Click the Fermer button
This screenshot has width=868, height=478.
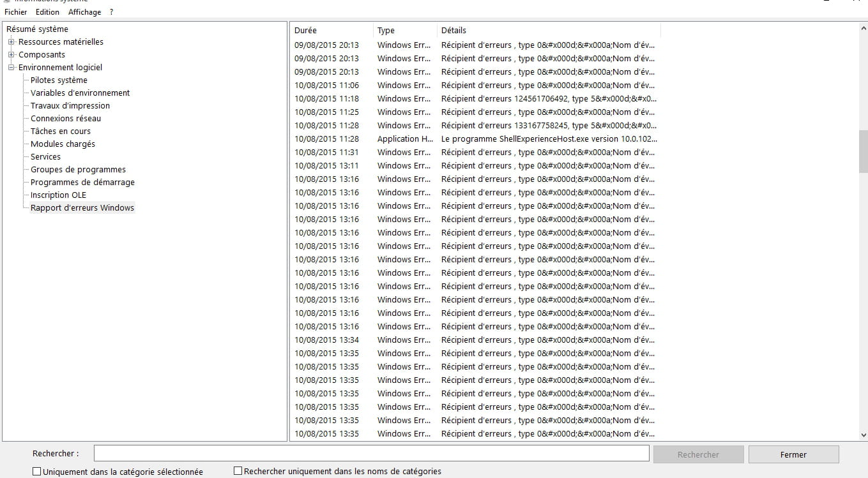pyautogui.click(x=793, y=454)
